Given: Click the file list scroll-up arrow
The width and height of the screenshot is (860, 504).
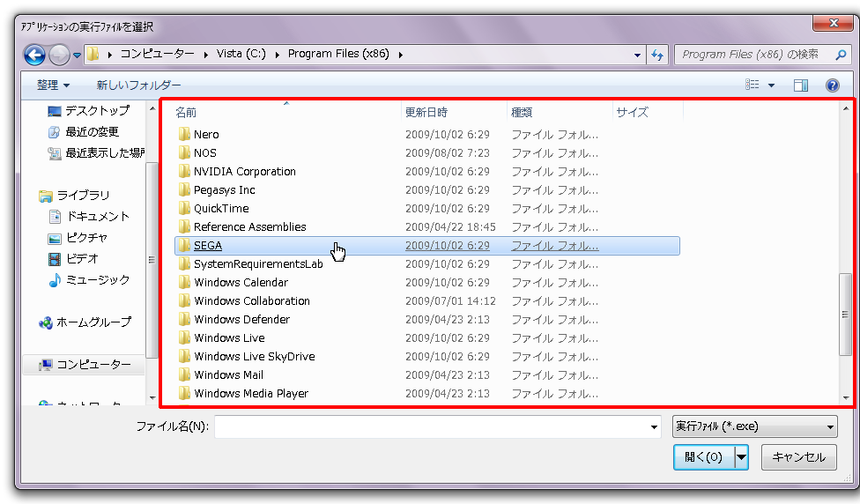Looking at the screenshot, I should [846, 108].
